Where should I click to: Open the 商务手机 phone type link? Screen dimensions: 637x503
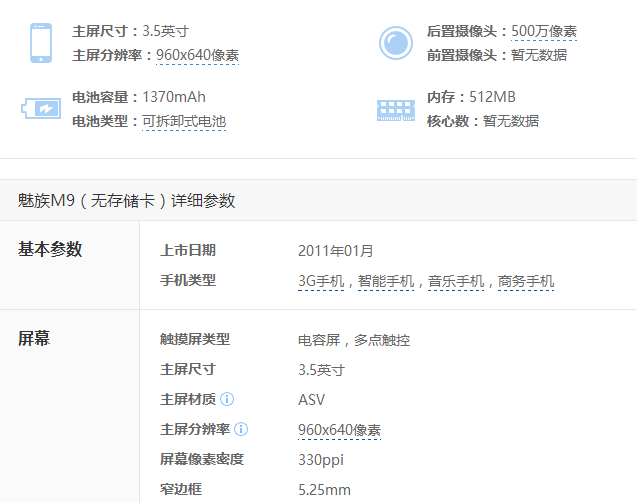(526, 281)
